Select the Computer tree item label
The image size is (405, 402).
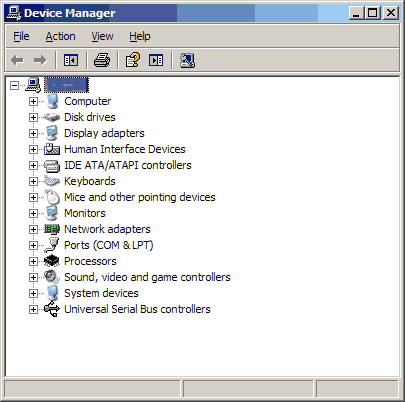coord(88,101)
